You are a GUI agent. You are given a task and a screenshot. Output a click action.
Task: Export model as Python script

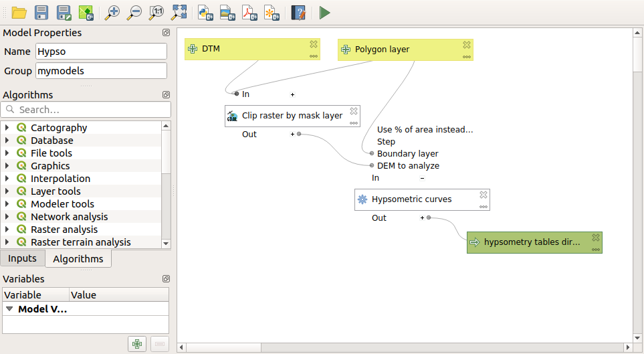[205, 12]
